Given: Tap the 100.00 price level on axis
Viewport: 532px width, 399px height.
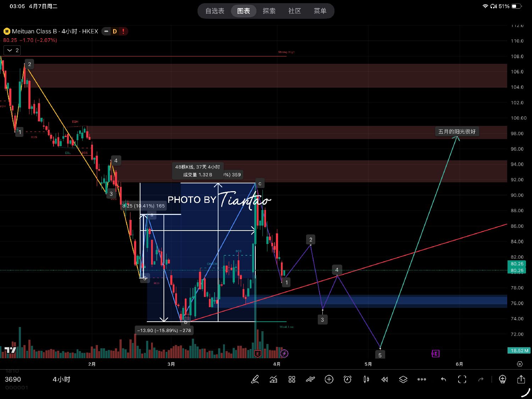Looking at the screenshot, I should (x=519, y=118).
